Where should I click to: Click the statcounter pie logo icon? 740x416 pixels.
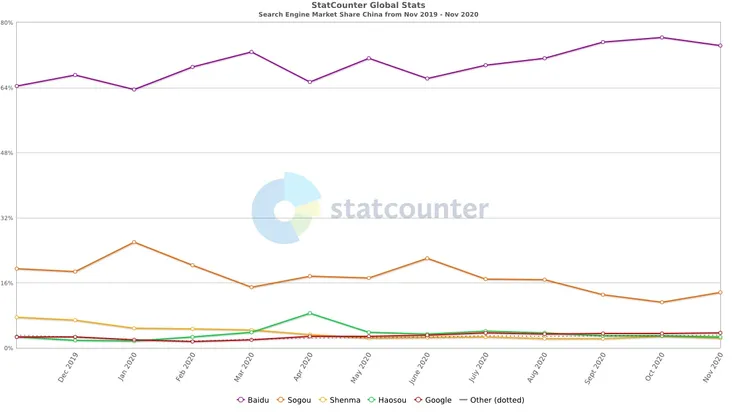pos(286,208)
